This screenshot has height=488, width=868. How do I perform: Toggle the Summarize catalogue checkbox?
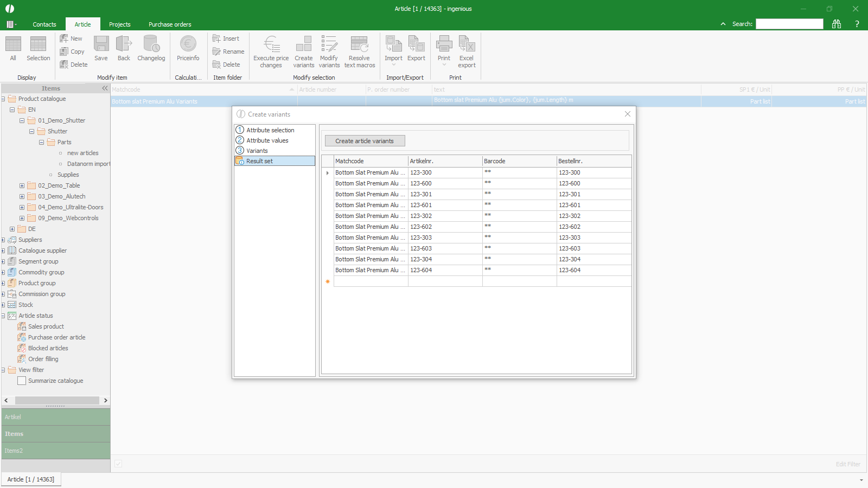point(22,381)
